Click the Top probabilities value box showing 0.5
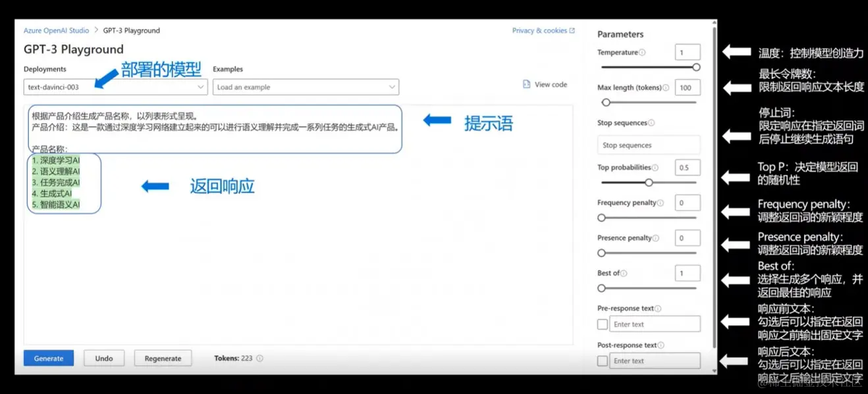Screen dimensions: 868x394 (x=688, y=168)
